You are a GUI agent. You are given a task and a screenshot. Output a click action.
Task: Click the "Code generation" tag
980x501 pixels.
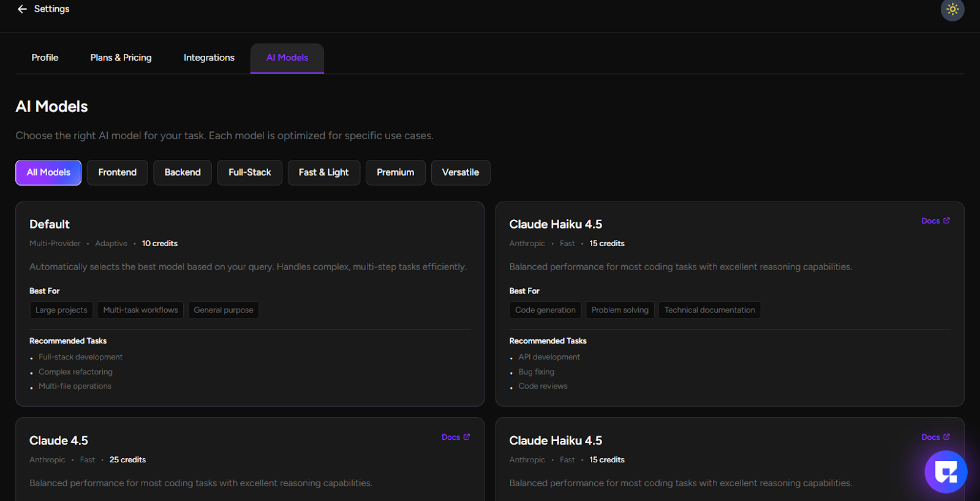click(x=545, y=310)
